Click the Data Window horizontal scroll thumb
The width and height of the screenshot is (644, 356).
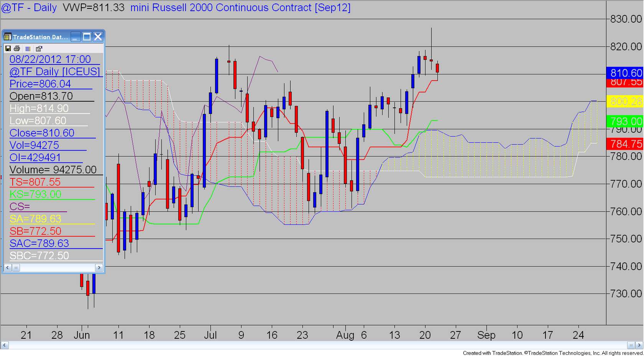pos(16,268)
